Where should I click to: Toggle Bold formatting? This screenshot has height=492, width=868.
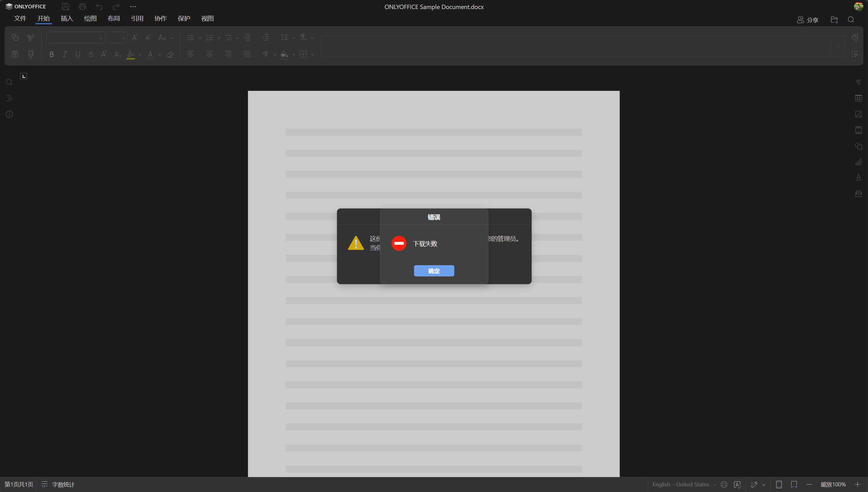coord(52,54)
